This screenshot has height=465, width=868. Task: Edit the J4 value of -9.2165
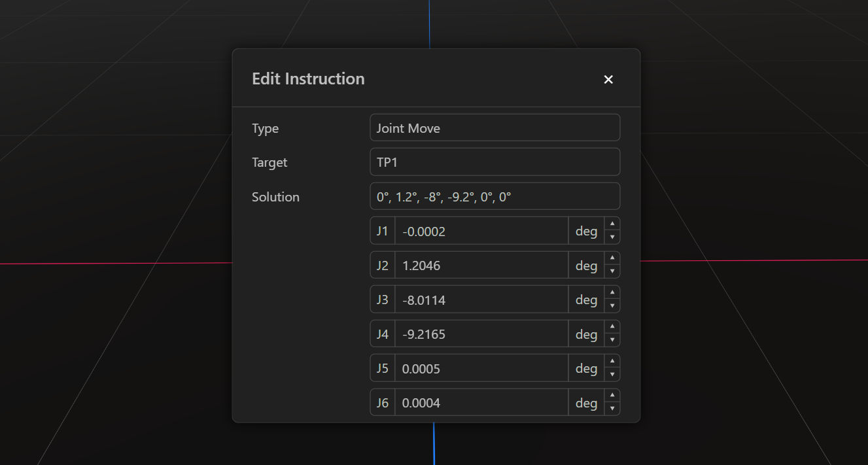click(x=481, y=334)
